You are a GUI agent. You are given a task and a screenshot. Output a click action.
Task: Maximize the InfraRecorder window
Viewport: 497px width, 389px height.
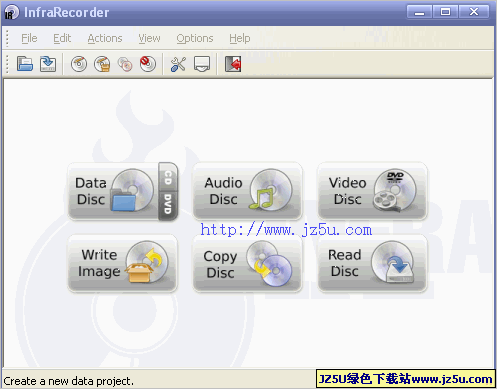pyautogui.click(x=445, y=12)
